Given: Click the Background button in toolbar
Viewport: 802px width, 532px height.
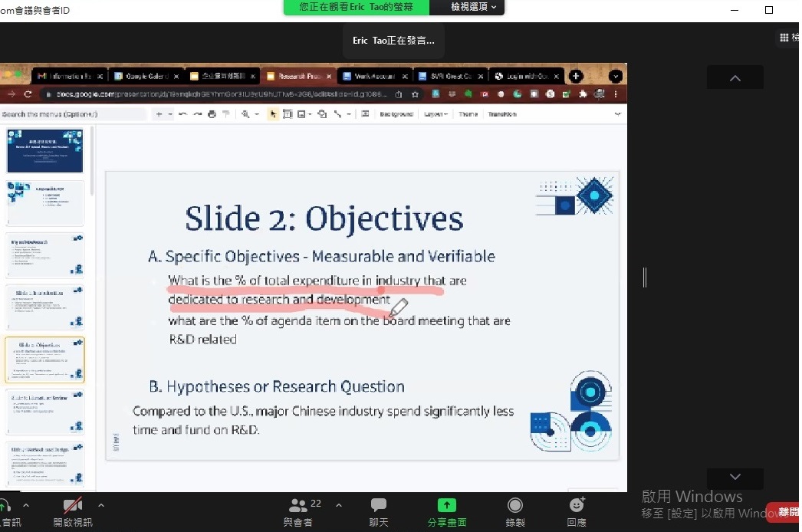Looking at the screenshot, I should (396, 114).
